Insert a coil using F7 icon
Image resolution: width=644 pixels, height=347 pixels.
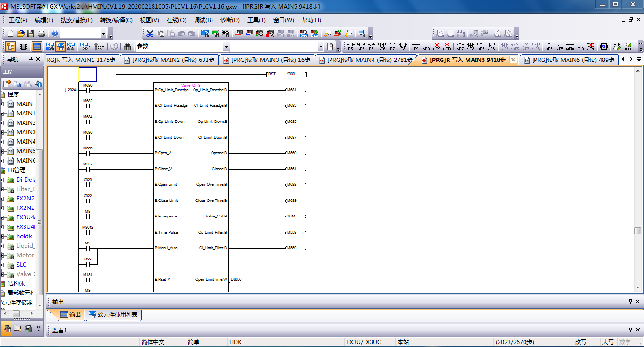click(392, 46)
